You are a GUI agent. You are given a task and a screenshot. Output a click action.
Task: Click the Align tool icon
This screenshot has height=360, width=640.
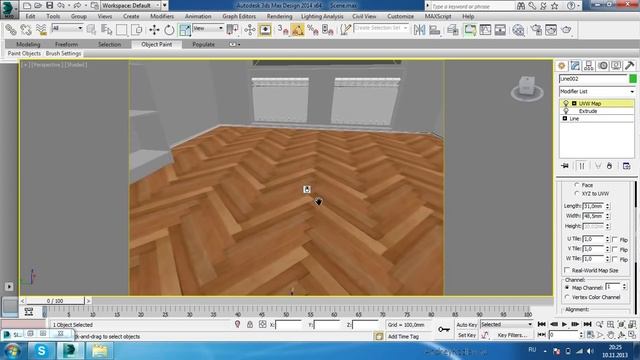[x=434, y=30]
